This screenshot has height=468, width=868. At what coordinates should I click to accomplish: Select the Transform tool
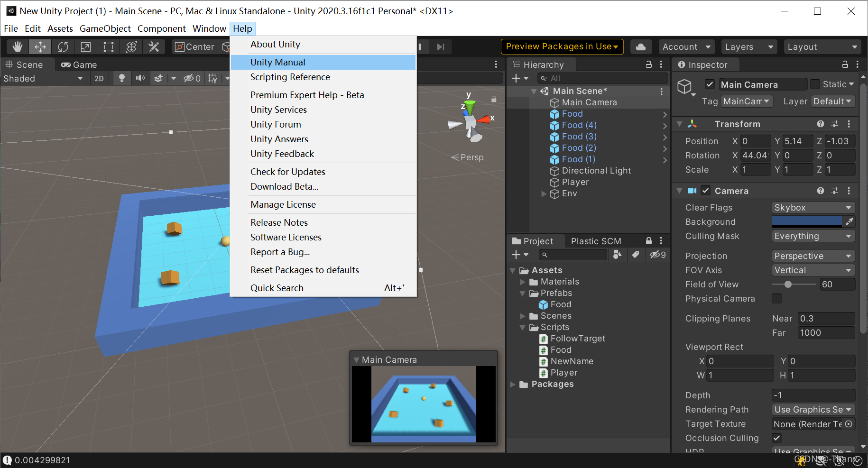point(131,46)
